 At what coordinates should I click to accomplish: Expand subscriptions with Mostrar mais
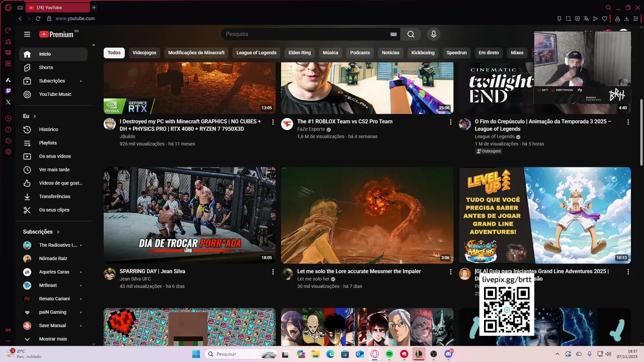click(x=53, y=339)
